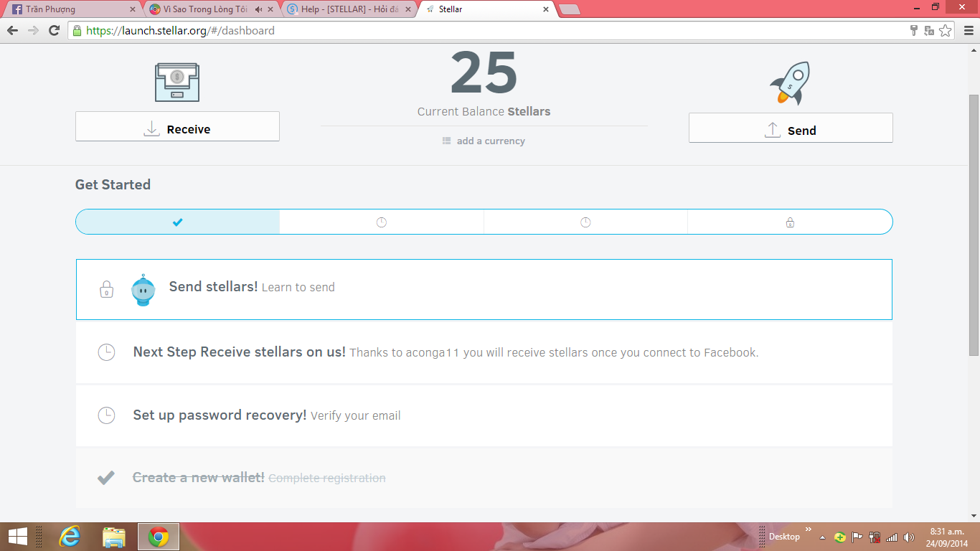This screenshot has width=980, height=551.
Task: Open a new browser tab
Action: pos(569,10)
